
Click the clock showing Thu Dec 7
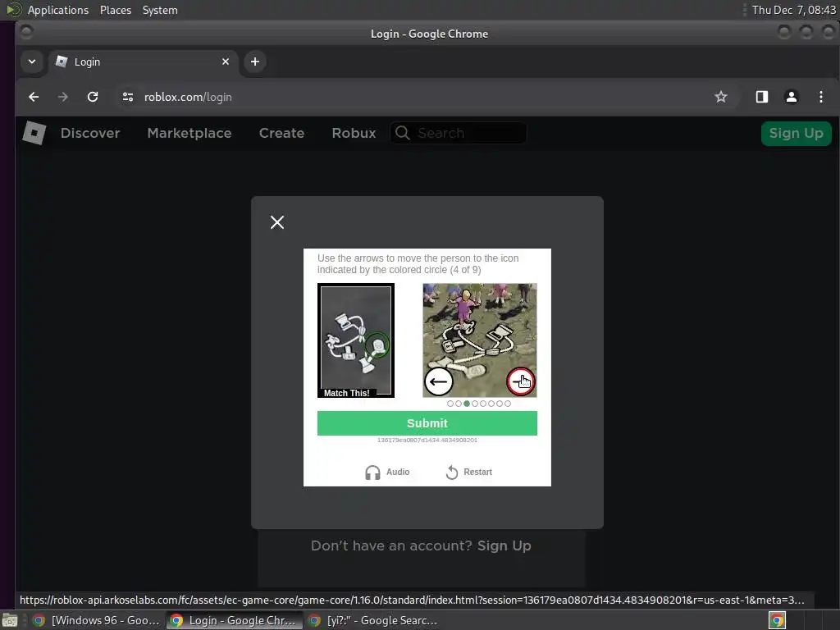click(x=794, y=10)
